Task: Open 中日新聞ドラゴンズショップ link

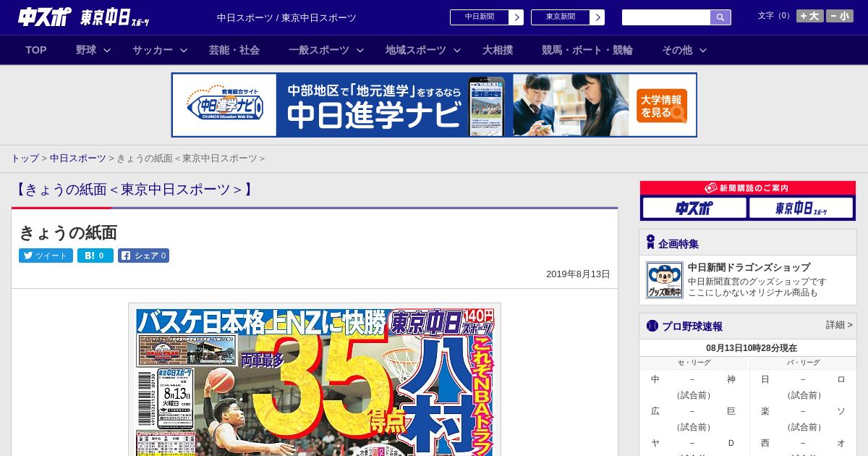Action: click(749, 267)
